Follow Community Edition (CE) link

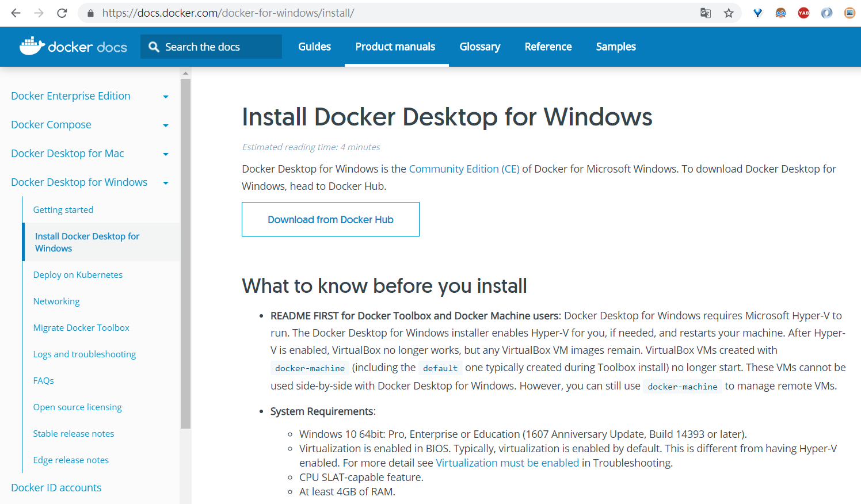(x=464, y=169)
